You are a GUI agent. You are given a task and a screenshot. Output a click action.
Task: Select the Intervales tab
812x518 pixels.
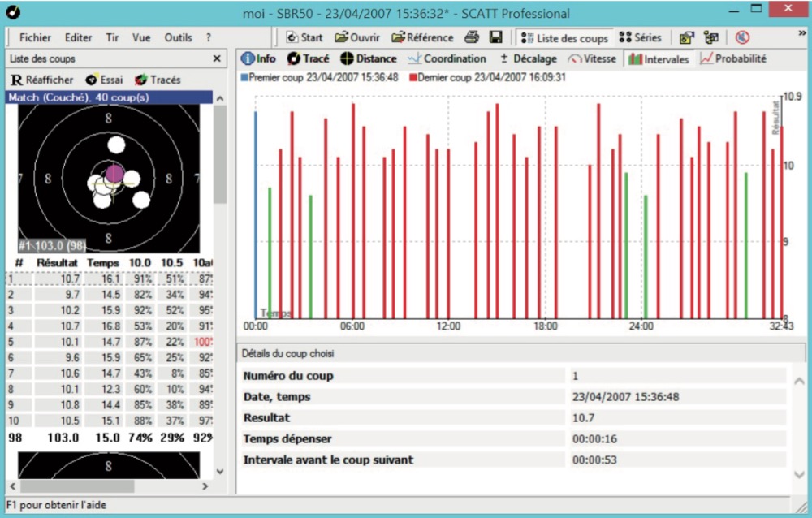(x=659, y=59)
